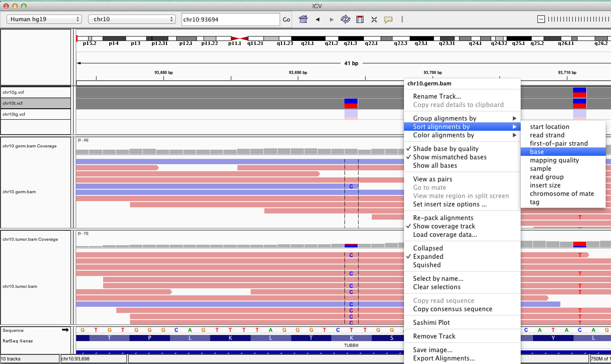611x364 pixels.
Task: Click the Sequence strand arrow icon
Action: coord(65,330)
